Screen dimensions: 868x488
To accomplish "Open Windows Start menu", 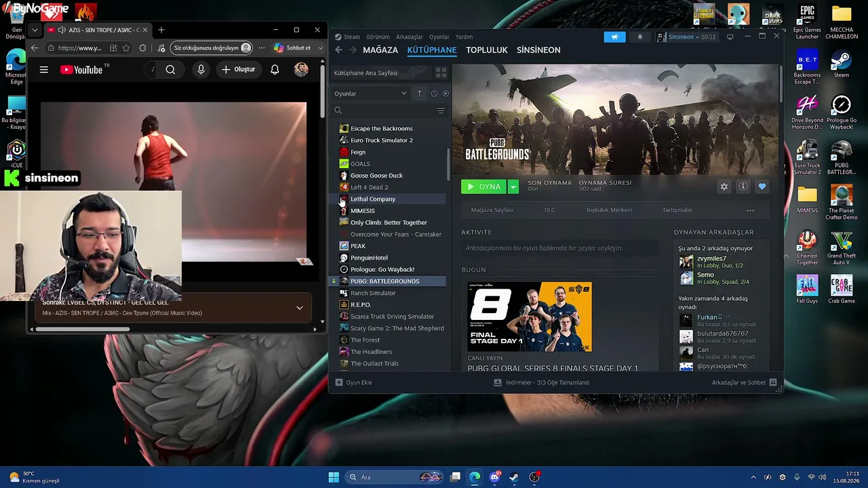I will 334,477.
